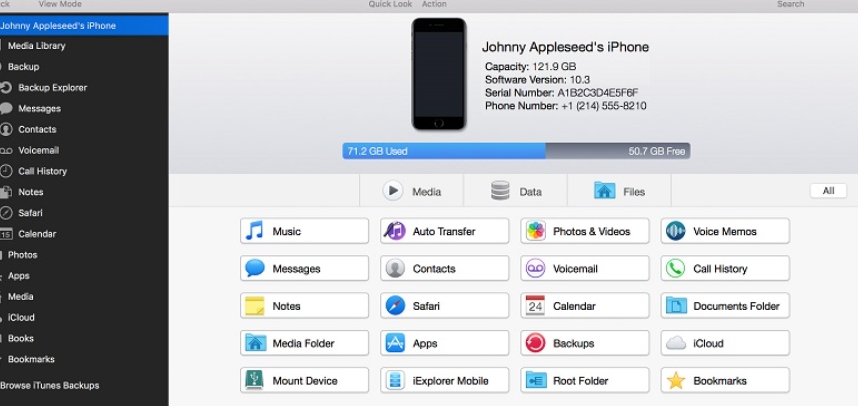Screen dimensions: 858x406
Task: Click the iPhone device image
Action: click(439, 74)
